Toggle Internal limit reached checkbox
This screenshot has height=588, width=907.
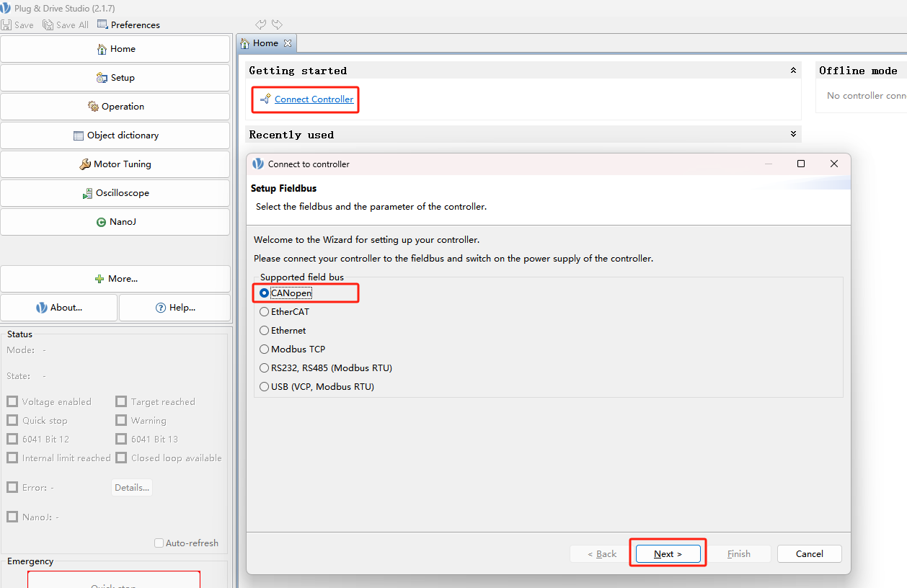click(12, 458)
